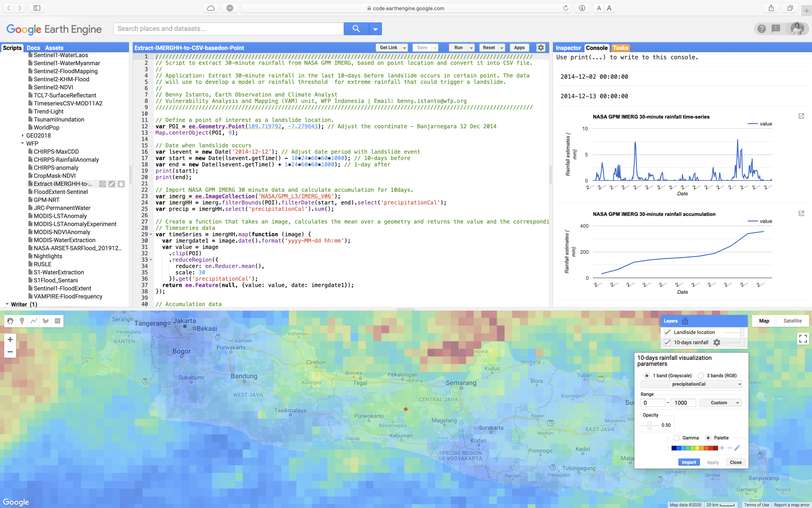Viewport: 812px width, 508px height.
Task: Open the Docs tab in left panel
Action: tap(33, 48)
